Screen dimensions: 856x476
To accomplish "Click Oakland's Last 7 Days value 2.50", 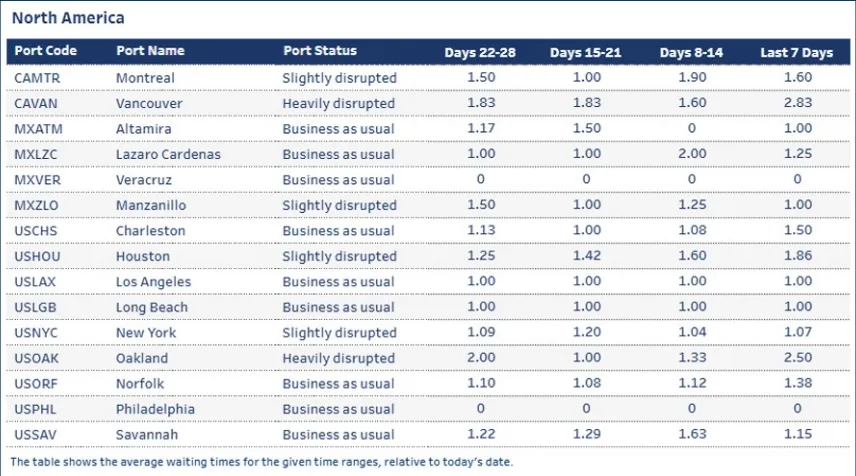I will coord(796,358).
